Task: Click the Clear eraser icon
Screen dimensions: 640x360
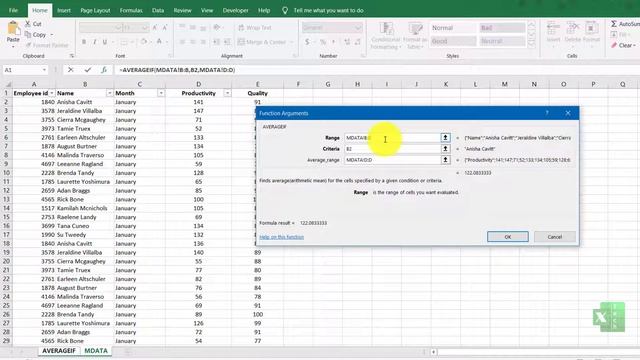Action: 614,45
